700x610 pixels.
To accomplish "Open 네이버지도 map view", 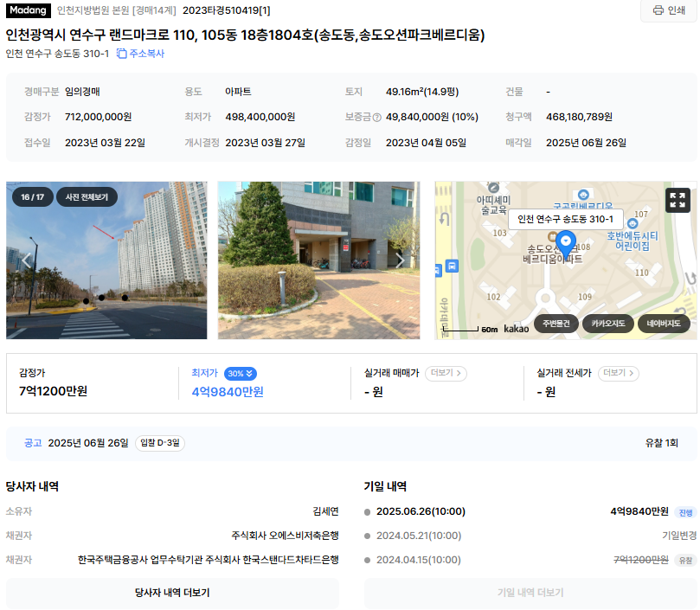I will tap(664, 324).
